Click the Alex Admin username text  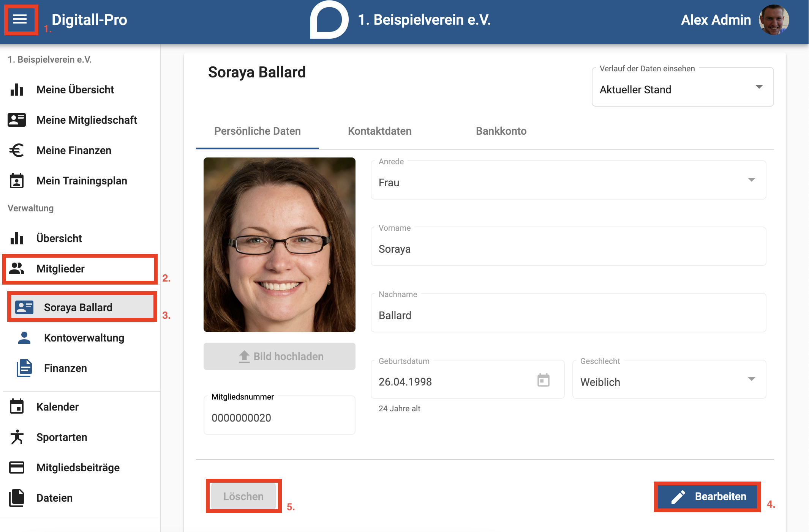716,20
